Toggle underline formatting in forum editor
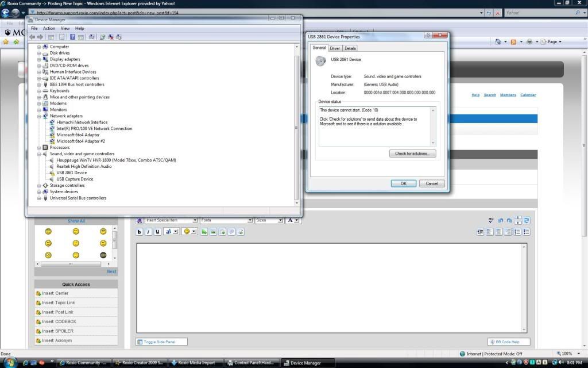 (157, 232)
